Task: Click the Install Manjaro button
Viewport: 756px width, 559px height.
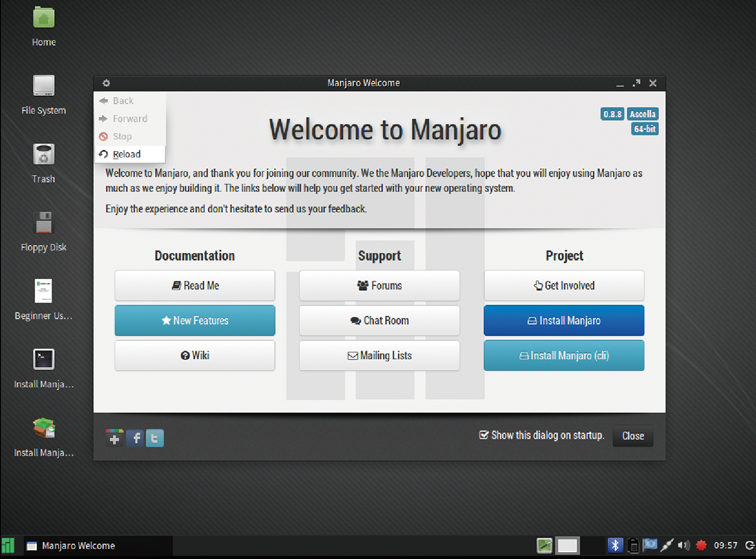Action: pyautogui.click(x=564, y=320)
